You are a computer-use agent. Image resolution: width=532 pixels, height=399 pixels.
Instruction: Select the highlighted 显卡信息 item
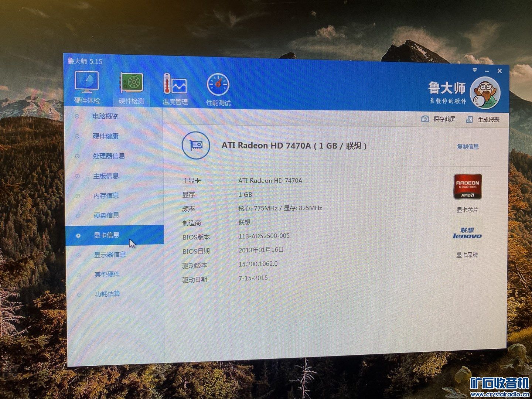[115, 235]
